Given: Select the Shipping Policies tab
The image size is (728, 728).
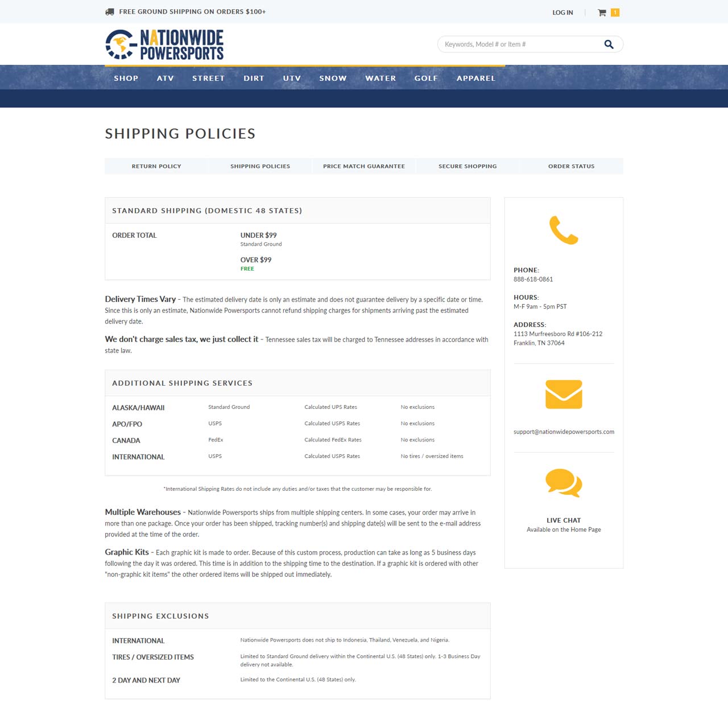Looking at the screenshot, I should [x=260, y=166].
